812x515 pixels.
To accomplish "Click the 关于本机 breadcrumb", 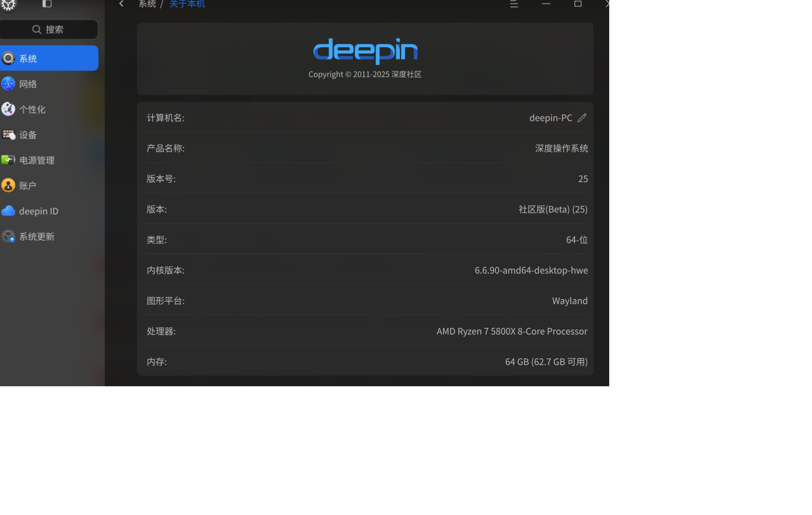I will tap(187, 4).
